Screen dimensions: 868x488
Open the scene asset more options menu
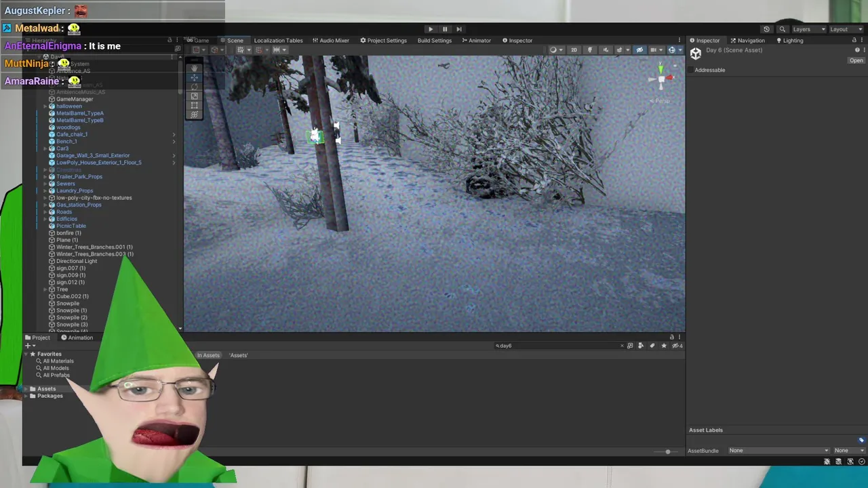[864, 50]
